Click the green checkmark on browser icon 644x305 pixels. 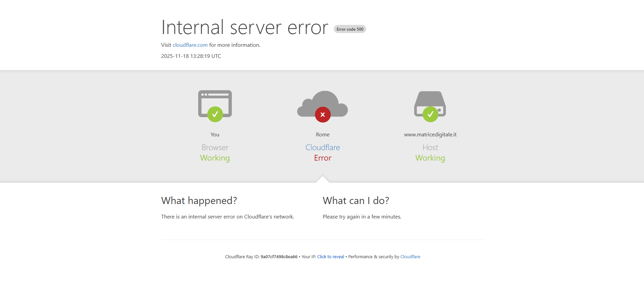(x=215, y=114)
